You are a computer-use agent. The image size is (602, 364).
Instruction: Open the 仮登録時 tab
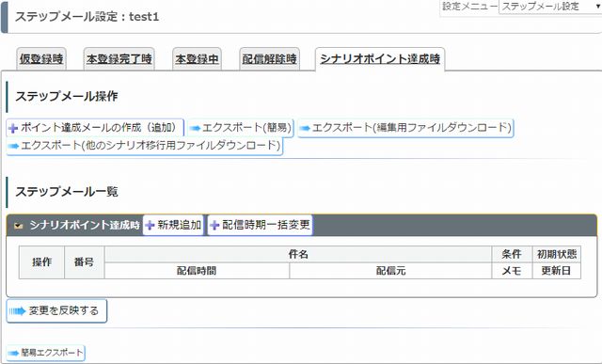(x=41, y=58)
